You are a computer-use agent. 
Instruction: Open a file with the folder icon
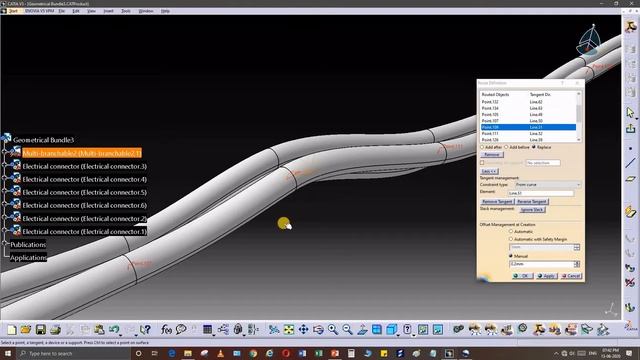(x=26, y=329)
